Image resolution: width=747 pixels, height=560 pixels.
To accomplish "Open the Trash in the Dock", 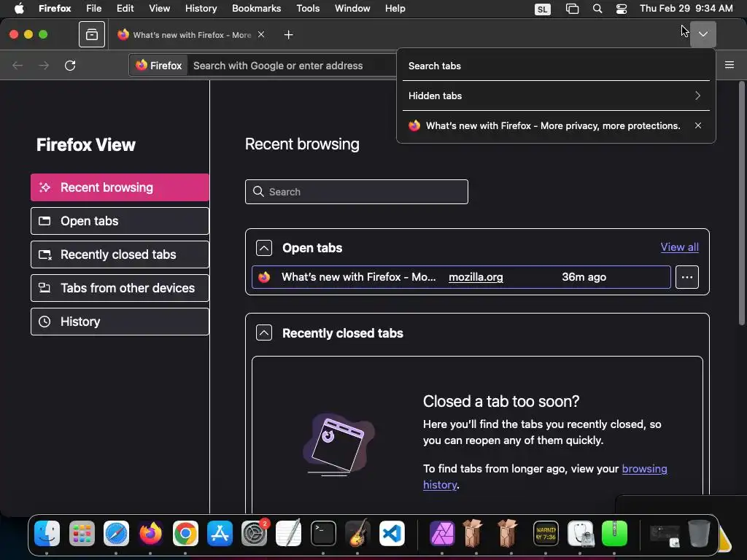I will (699, 533).
